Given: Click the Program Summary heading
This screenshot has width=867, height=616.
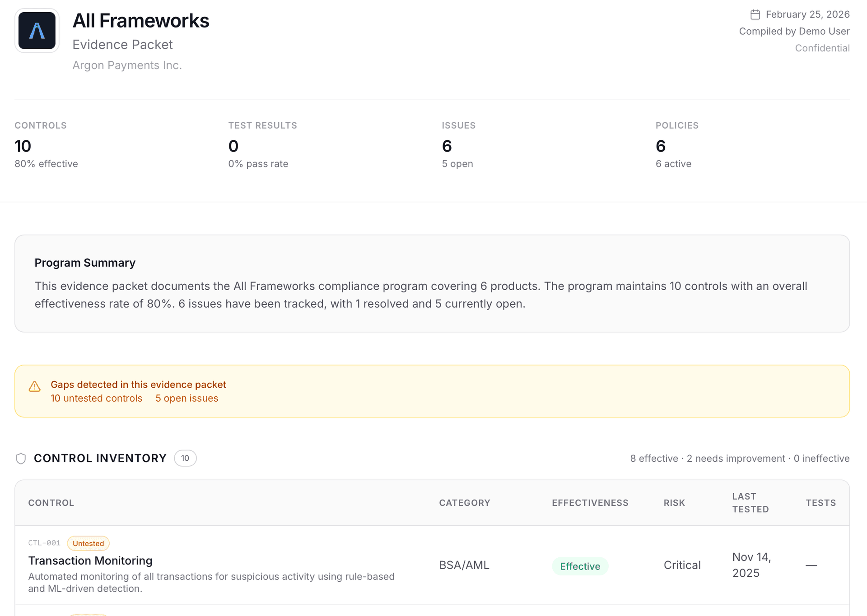Looking at the screenshot, I should [85, 263].
